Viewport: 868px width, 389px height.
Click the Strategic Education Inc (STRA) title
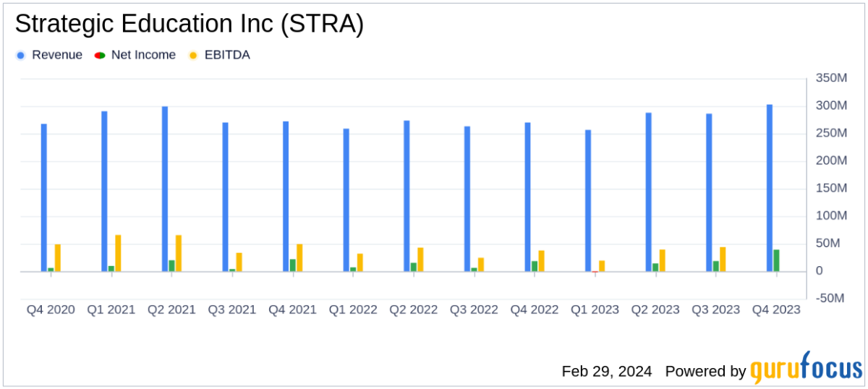click(190, 25)
